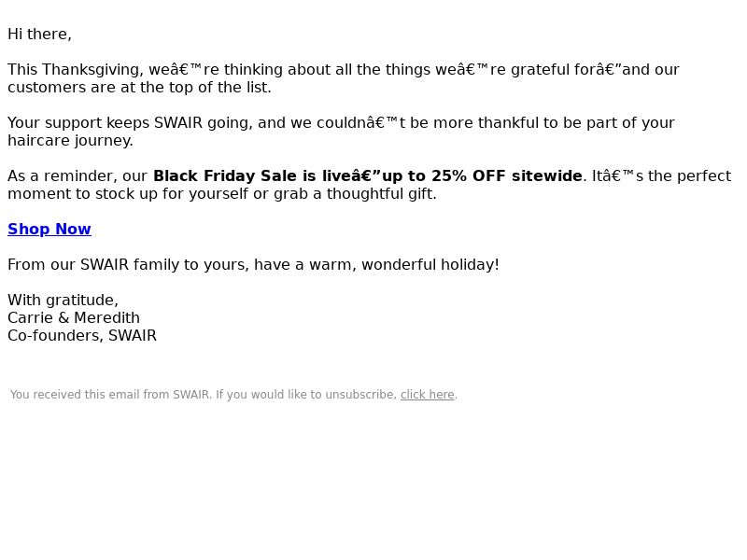
Task: Click the 'Co-founders, SWAIR' line
Action: 82,336
